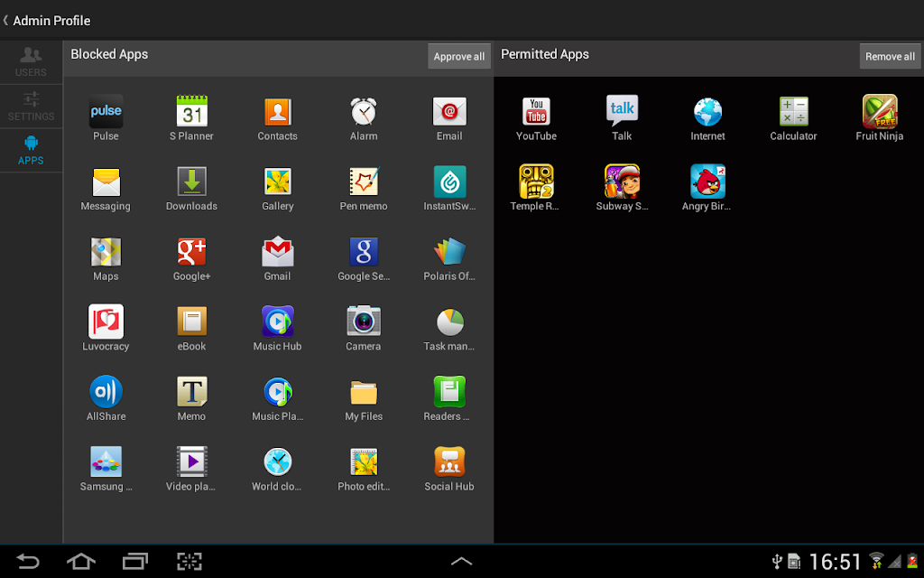
Task: Select the Apps sidebar tab
Action: tap(32, 151)
